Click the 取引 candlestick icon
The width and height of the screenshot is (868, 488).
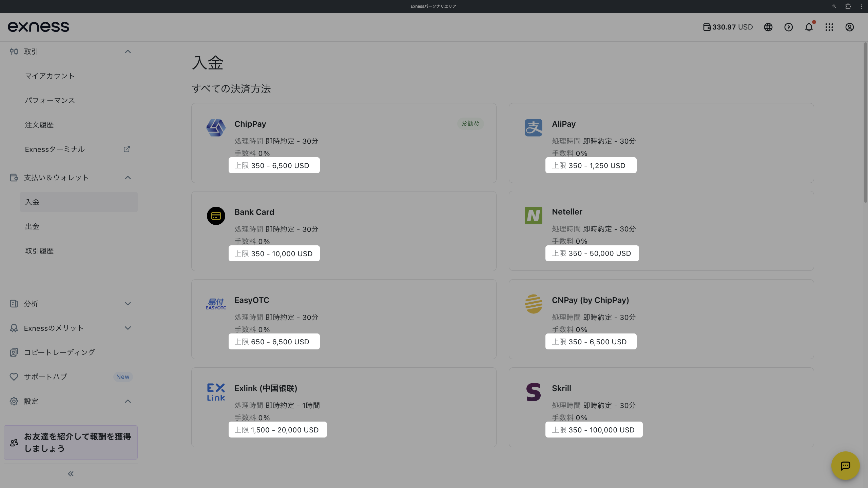[x=14, y=52]
